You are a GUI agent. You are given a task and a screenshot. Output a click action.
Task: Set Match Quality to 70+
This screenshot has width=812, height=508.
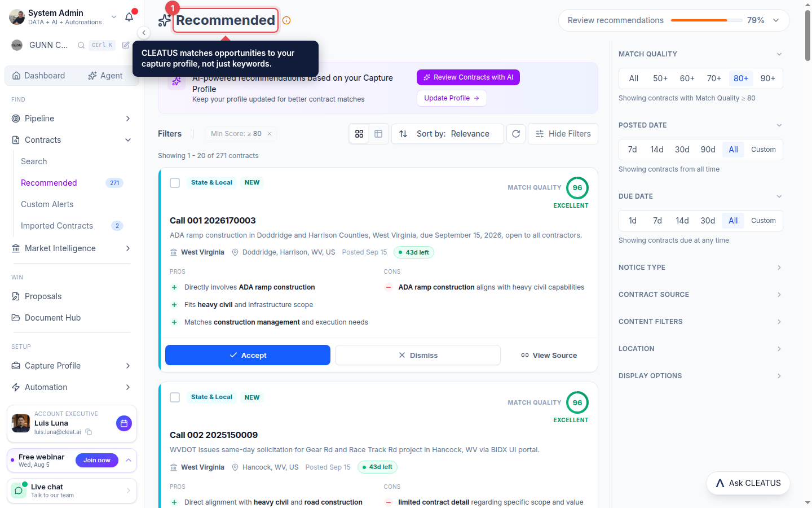tap(714, 78)
